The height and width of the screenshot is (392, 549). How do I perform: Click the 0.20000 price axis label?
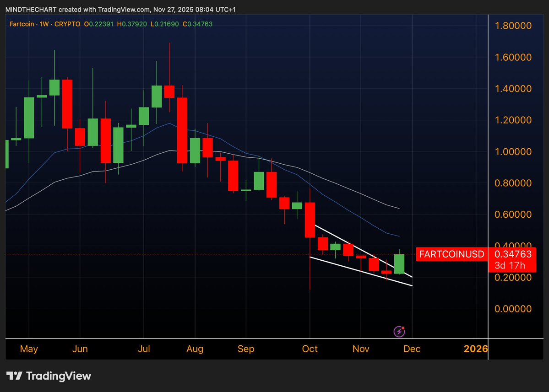(513, 277)
